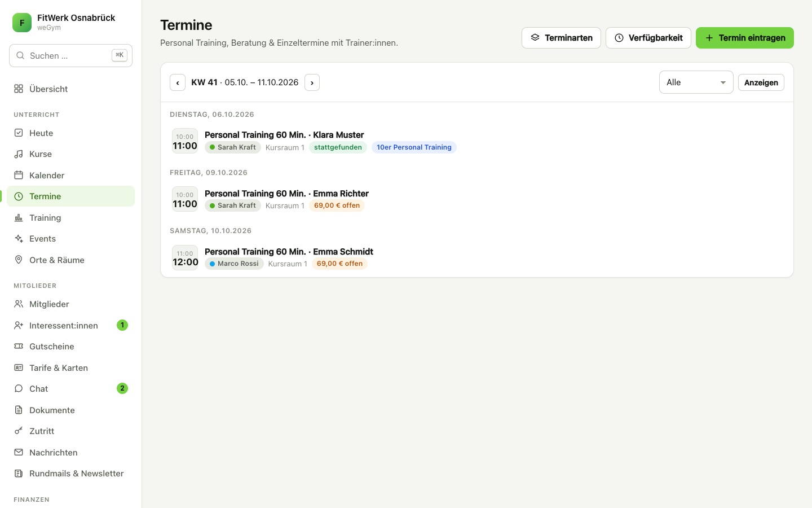
Task: Click the Kurse music note icon
Action: (19, 154)
